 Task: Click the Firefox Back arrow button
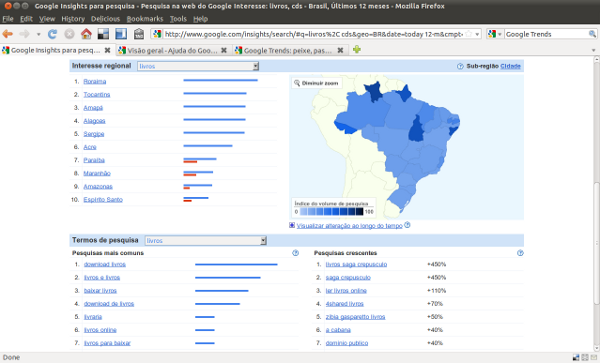click(x=8, y=34)
